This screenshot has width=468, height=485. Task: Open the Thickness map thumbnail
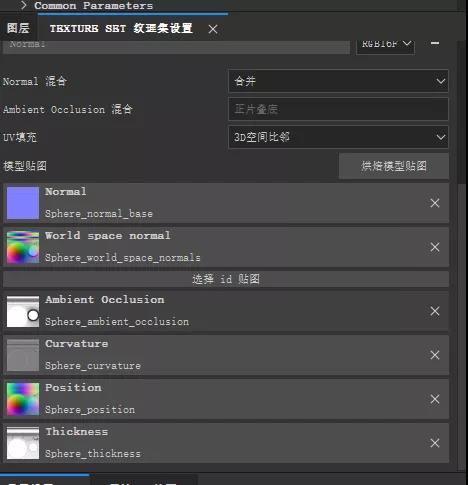click(23, 443)
